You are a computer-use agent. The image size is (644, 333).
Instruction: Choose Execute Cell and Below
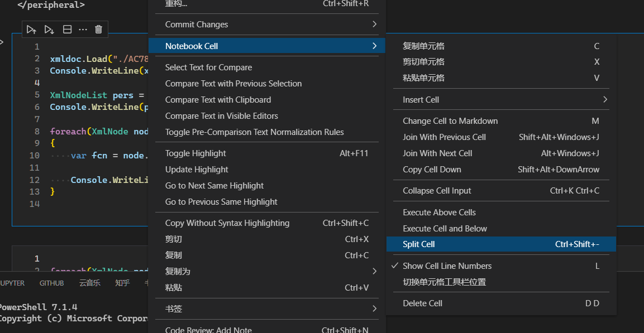(501, 229)
